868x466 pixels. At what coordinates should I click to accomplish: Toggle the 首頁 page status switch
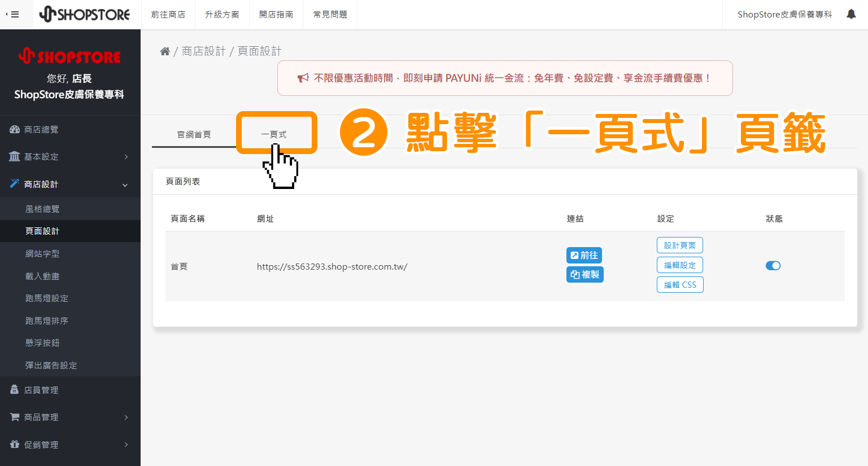coord(773,266)
